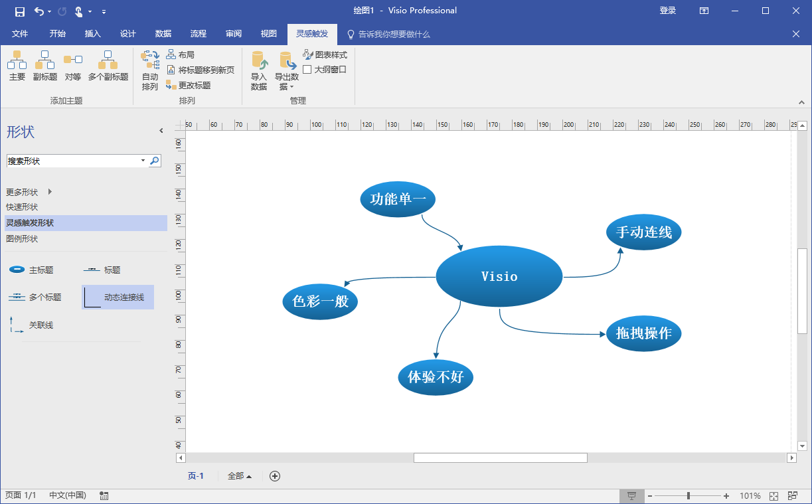
Task: Run 自动排列 auto arrange
Action: point(150,70)
